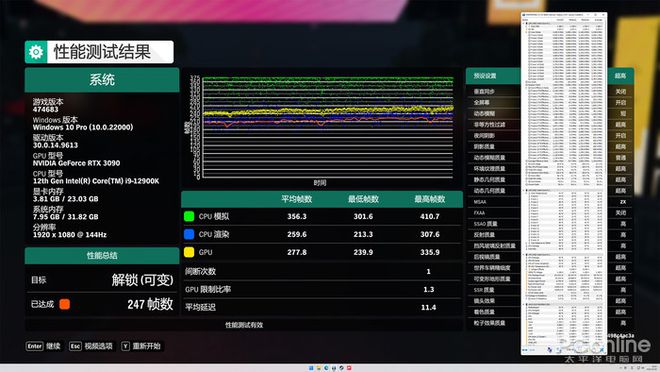Open the Windows Start button on the taskbar
Screen dimensions: 660x372
pyautogui.click(x=311, y=368)
